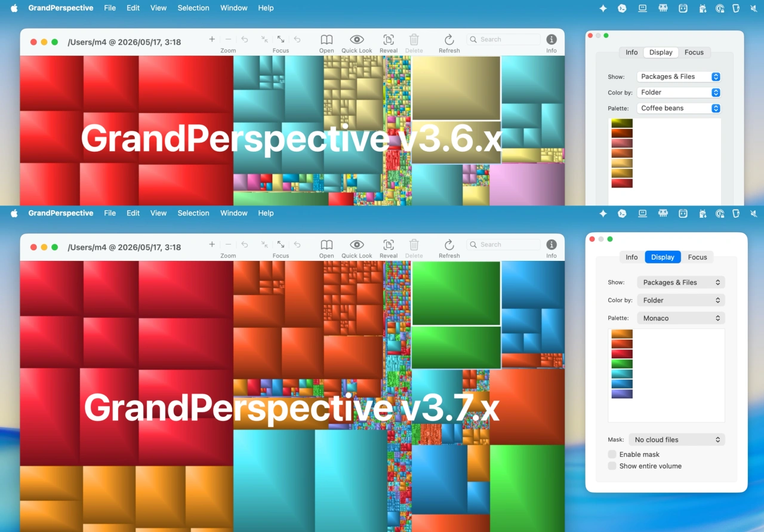Click focus up arrows icon in v3.7.x toolbar

[x=281, y=244]
